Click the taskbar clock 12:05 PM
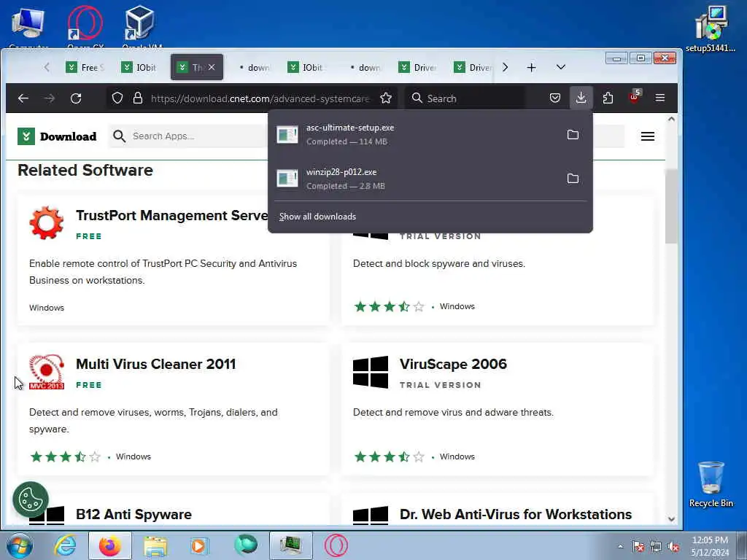The width and height of the screenshot is (747, 560). pyautogui.click(x=710, y=540)
